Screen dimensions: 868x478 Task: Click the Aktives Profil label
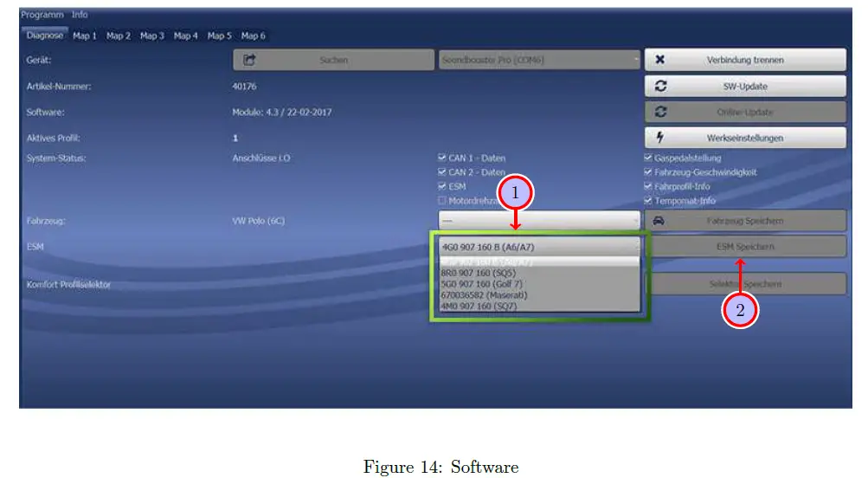53,138
